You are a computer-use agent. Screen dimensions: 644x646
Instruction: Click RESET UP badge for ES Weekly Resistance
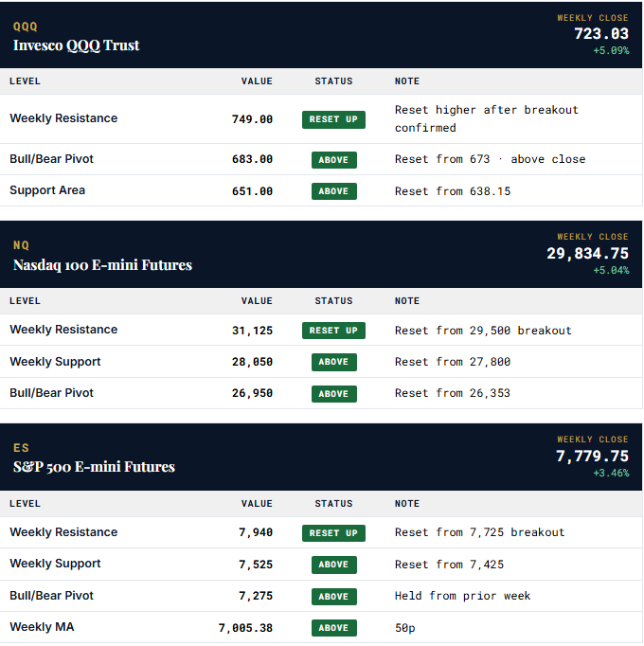[x=333, y=533]
